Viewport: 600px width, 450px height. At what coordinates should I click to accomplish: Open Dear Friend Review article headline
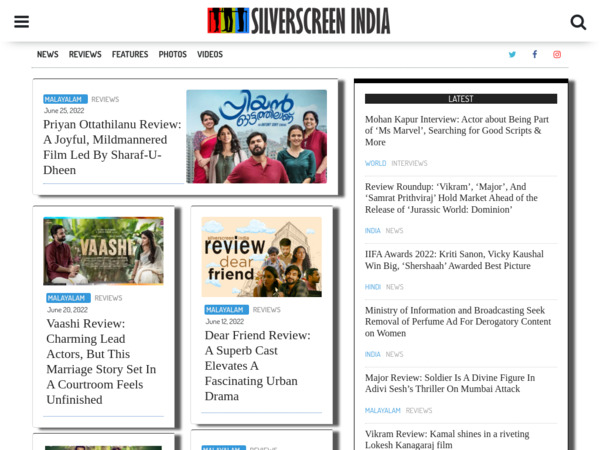click(x=258, y=365)
